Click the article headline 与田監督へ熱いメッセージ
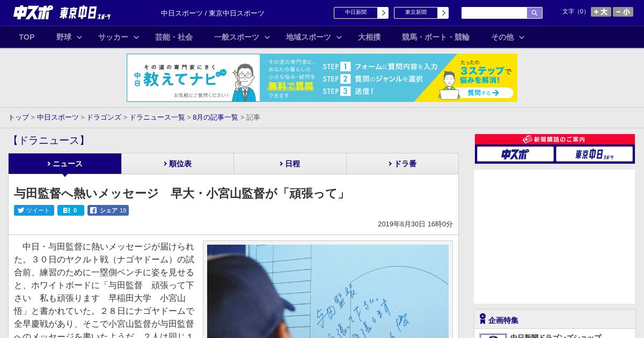The height and width of the screenshot is (338, 644). click(x=180, y=193)
